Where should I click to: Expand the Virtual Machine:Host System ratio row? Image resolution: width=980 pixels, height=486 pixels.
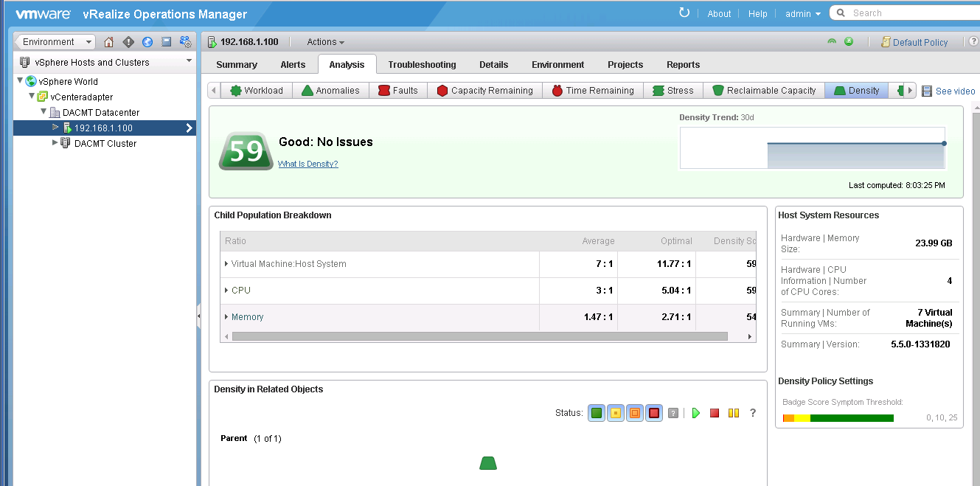coord(226,264)
